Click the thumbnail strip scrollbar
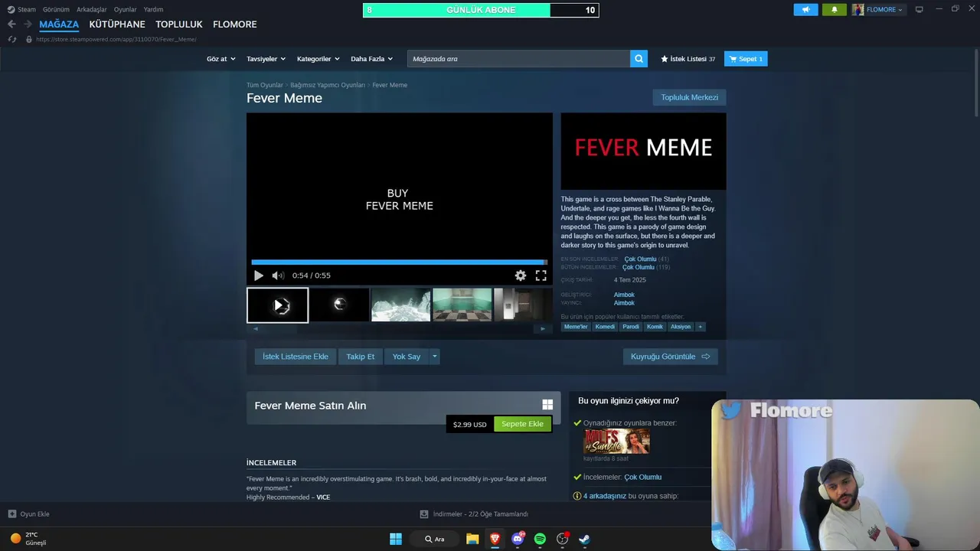Screen dimensions: 980x551 point(399,329)
